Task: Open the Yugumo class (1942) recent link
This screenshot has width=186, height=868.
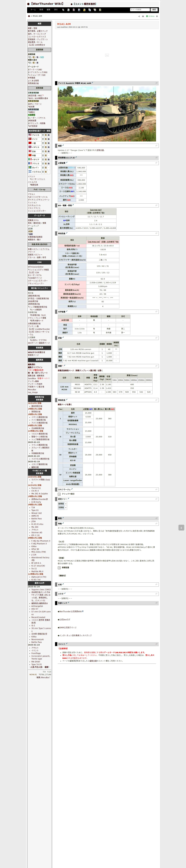Action: click(x=41, y=590)
